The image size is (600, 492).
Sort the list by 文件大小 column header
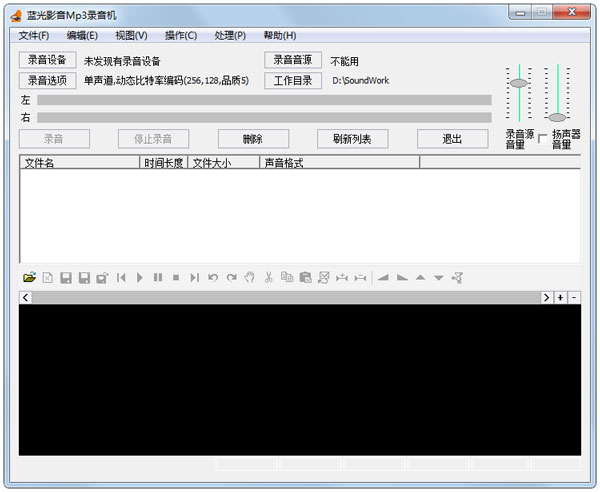(x=223, y=163)
